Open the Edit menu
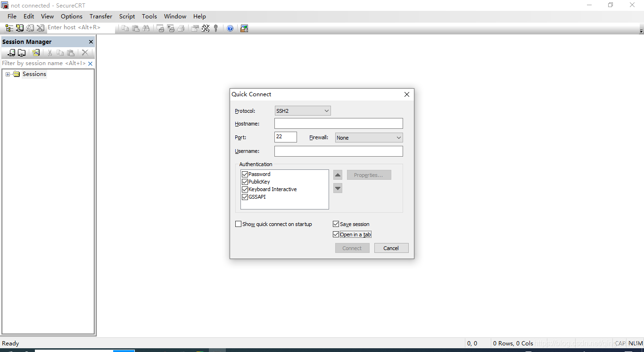This screenshot has height=352, width=644. click(x=29, y=16)
